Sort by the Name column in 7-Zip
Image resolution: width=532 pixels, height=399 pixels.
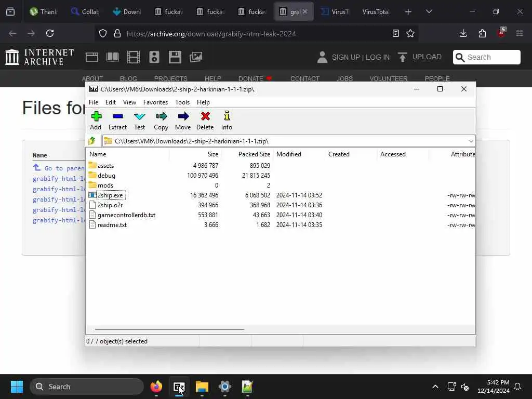(x=128, y=154)
